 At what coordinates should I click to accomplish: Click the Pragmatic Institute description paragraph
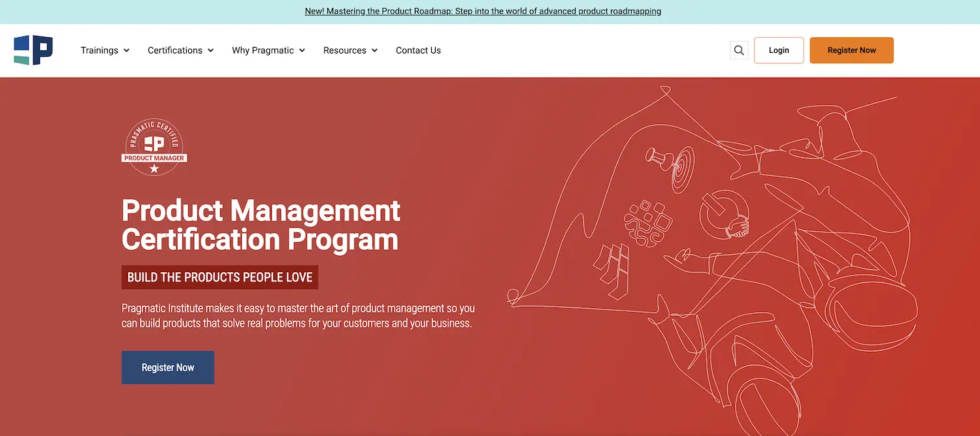(x=298, y=315)
